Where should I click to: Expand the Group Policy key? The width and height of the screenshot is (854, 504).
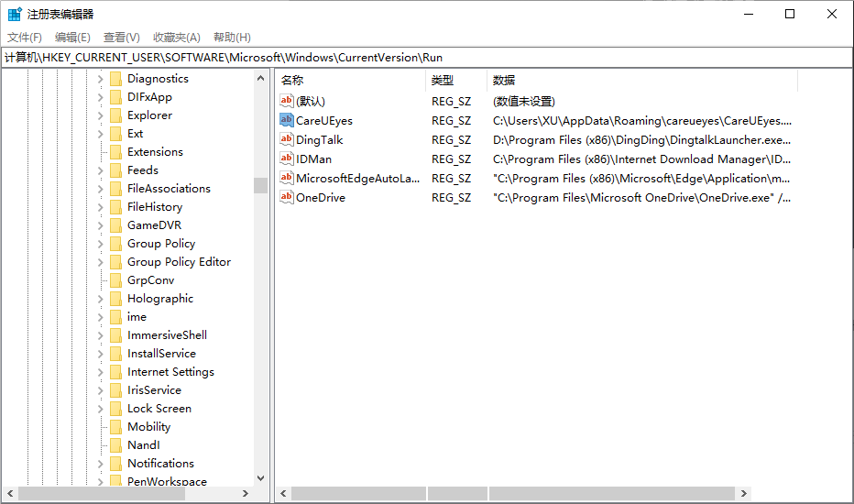tap(100, 244)
